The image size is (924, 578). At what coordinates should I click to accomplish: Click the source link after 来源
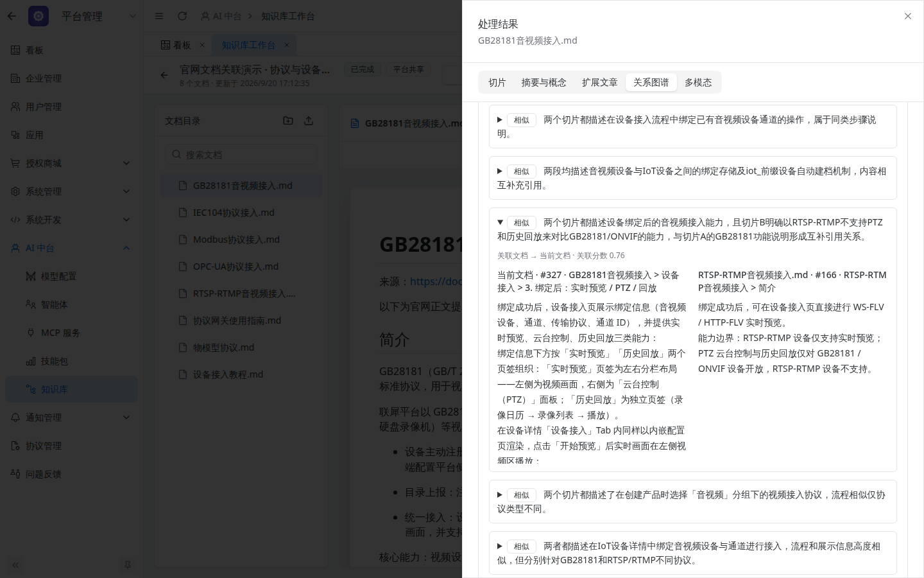436,281
